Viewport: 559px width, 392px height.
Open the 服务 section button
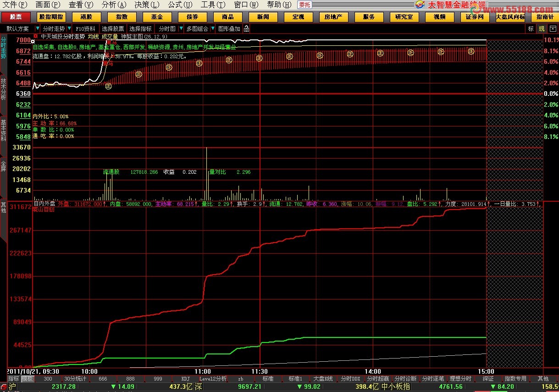pyautogui.click(x=369, y=17)
